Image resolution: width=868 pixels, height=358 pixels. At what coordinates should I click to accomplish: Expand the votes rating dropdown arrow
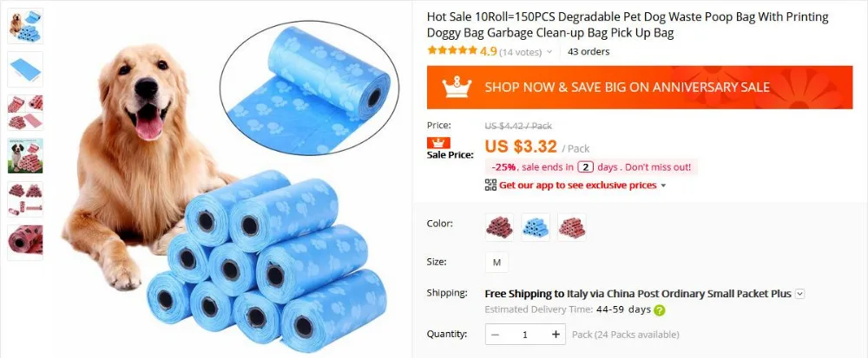tap(549, 52)
